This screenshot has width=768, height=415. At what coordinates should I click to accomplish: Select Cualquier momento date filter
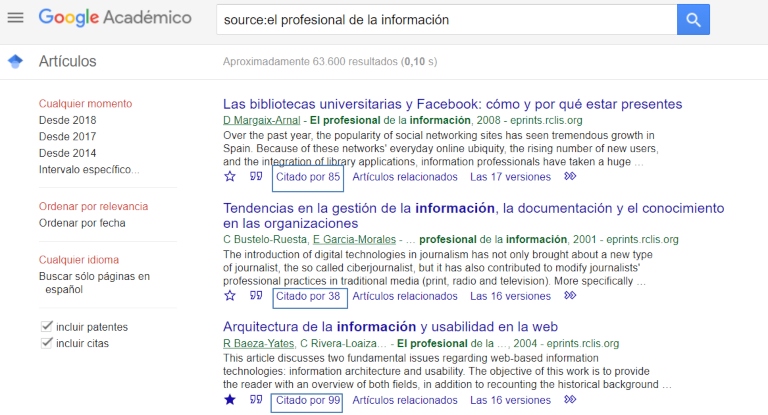point(85,104)
